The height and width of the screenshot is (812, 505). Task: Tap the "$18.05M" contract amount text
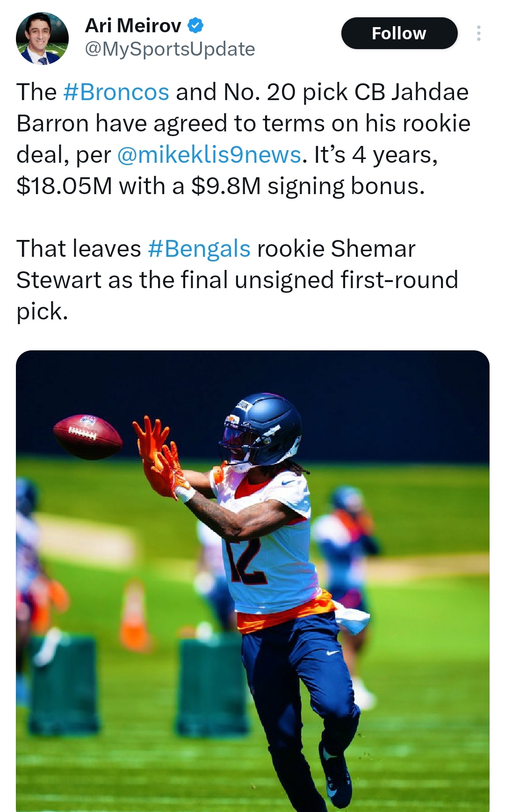[x=64, y=186]
